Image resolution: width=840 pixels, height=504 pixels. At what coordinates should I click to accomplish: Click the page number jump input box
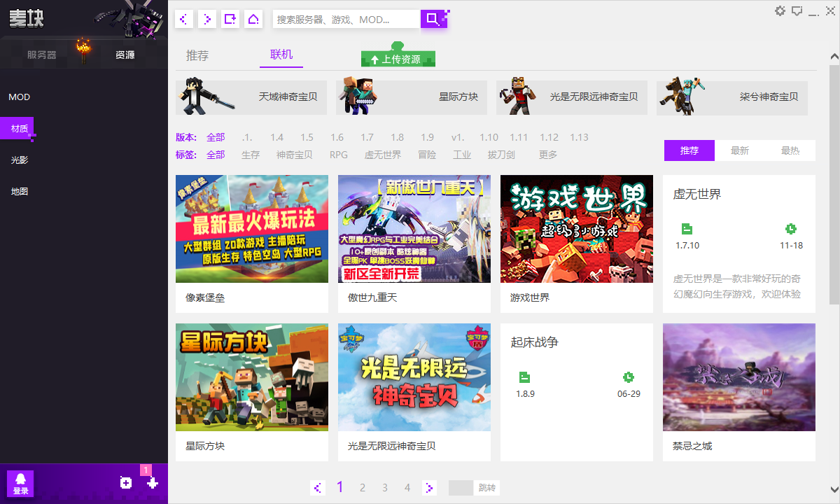click(x=461, y=488)
